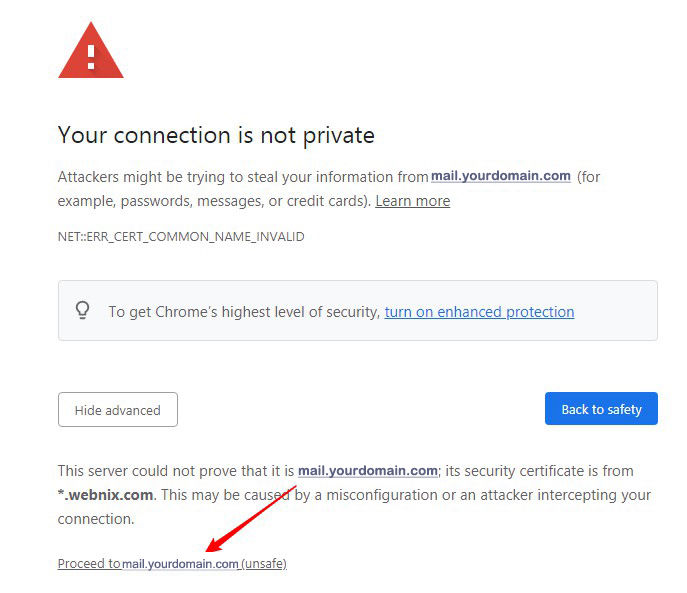Proceed to mail.yourdomain.com (unsafe)

[172, 564]
